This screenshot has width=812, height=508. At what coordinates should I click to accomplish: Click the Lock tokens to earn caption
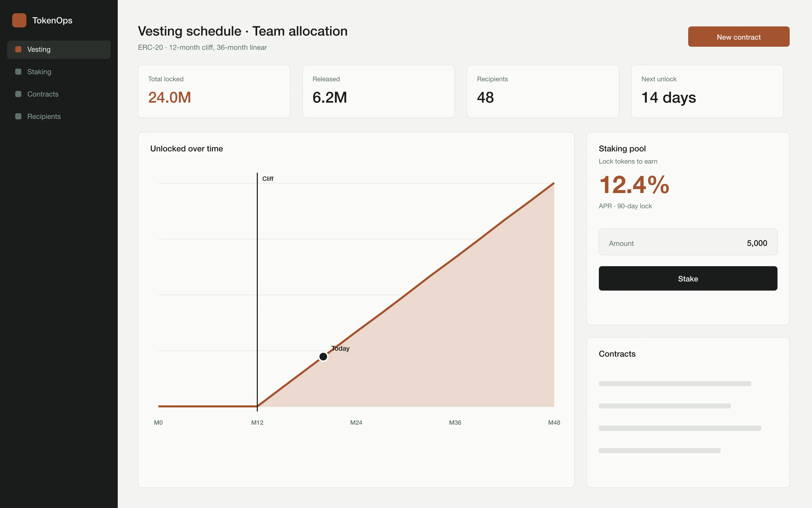628,161
